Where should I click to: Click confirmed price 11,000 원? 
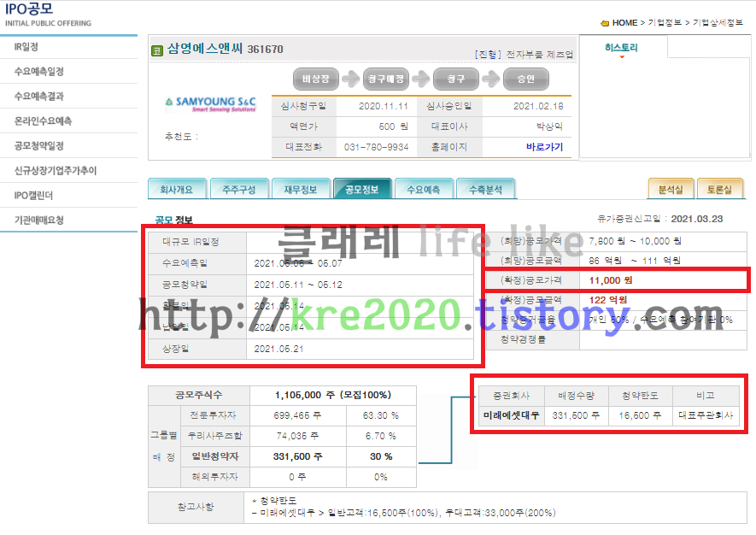[611, 280]
